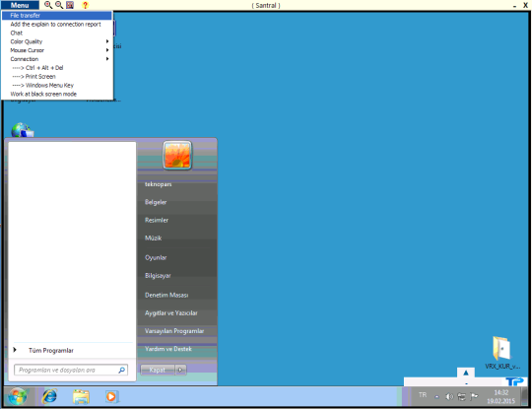The height and width of the screenshot is (409, 532).
Task: Click the blue TP logo
Action: (514, 381)
